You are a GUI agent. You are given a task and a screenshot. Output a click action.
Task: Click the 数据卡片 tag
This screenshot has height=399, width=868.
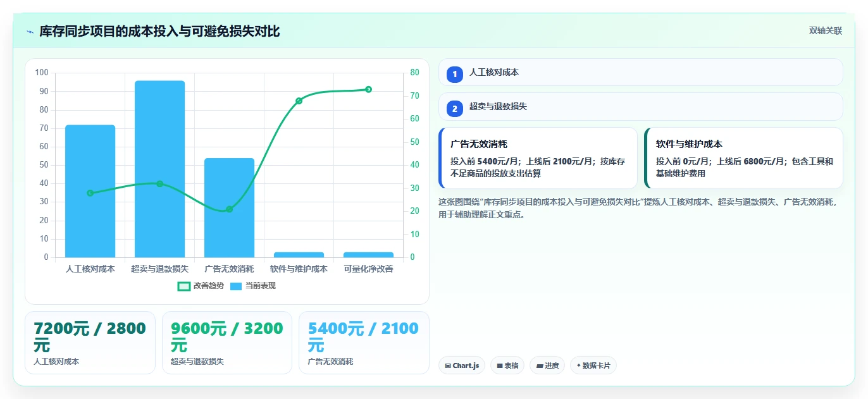coord(593,365)
